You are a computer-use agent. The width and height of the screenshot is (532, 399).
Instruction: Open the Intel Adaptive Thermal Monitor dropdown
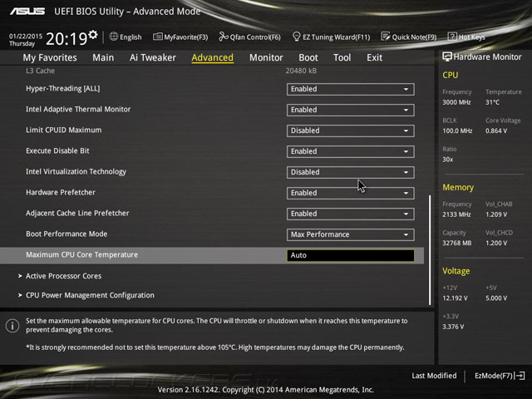coord(350,110)
